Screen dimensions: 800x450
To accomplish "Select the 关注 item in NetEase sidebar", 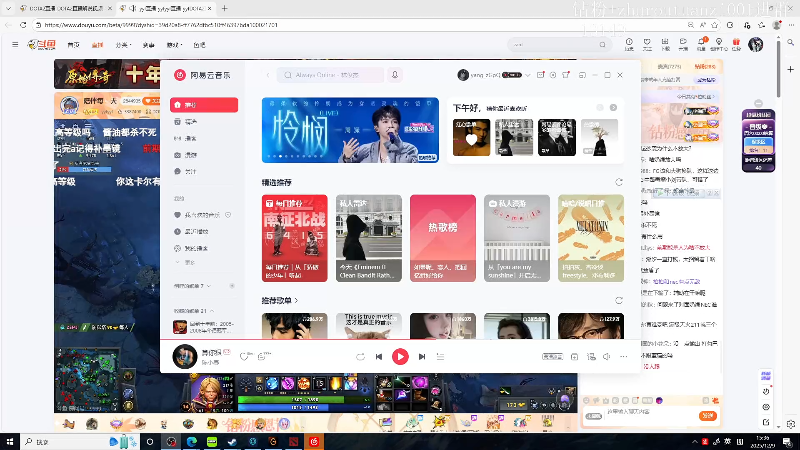I will coord(204,171).
